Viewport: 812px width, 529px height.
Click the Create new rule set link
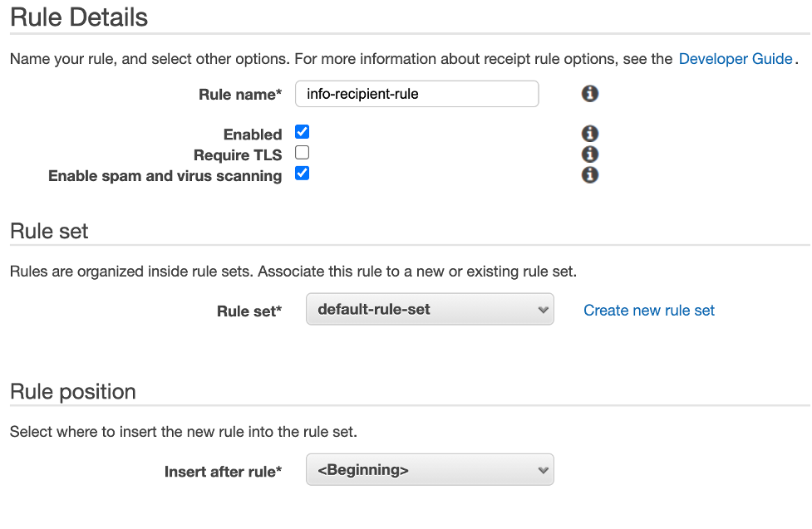pos(649,311)
